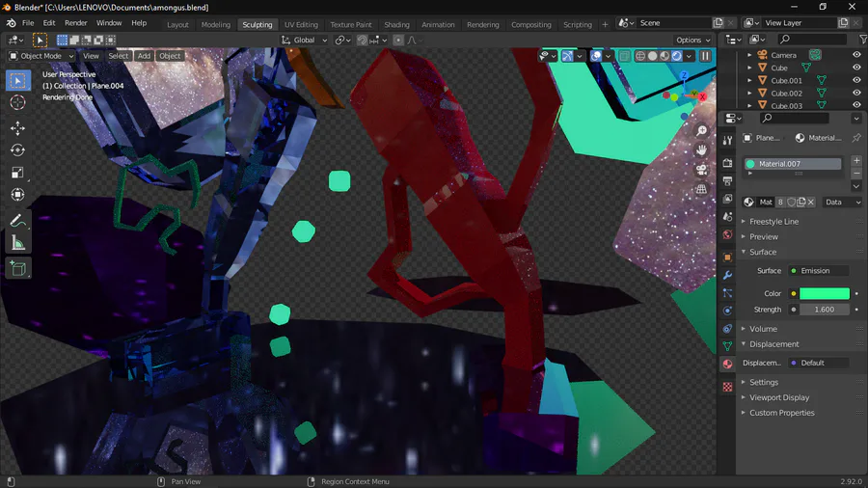Open the Render menu
Viewport: 868px width, 488px height.
[x=76, y=23]
